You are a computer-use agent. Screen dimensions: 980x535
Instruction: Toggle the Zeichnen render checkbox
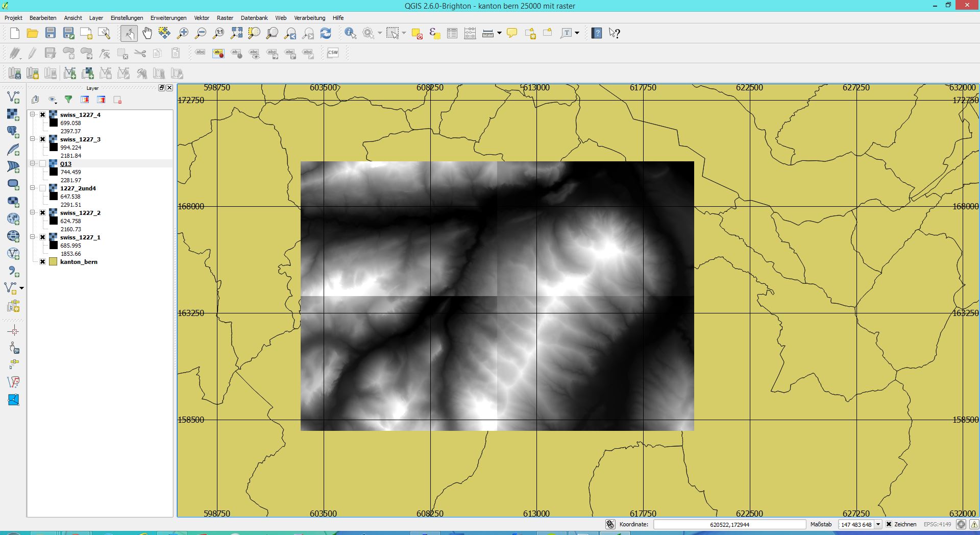[889, 524]
